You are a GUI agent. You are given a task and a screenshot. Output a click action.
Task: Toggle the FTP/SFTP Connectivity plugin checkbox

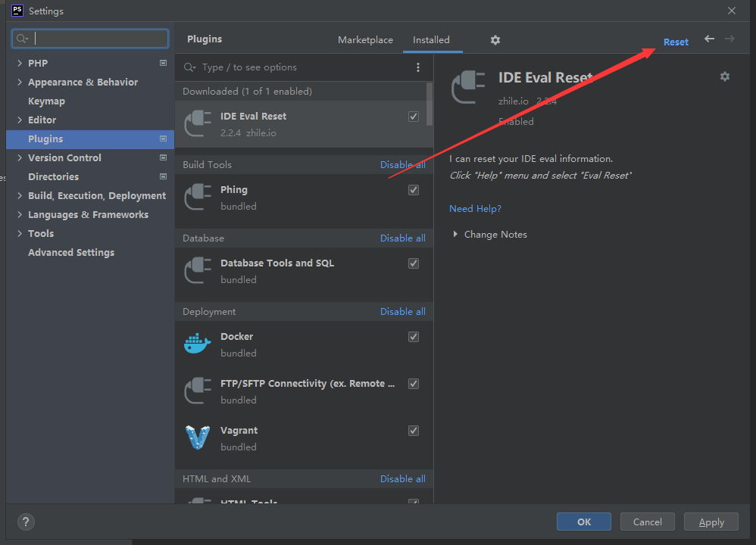[x=414, y=384]
